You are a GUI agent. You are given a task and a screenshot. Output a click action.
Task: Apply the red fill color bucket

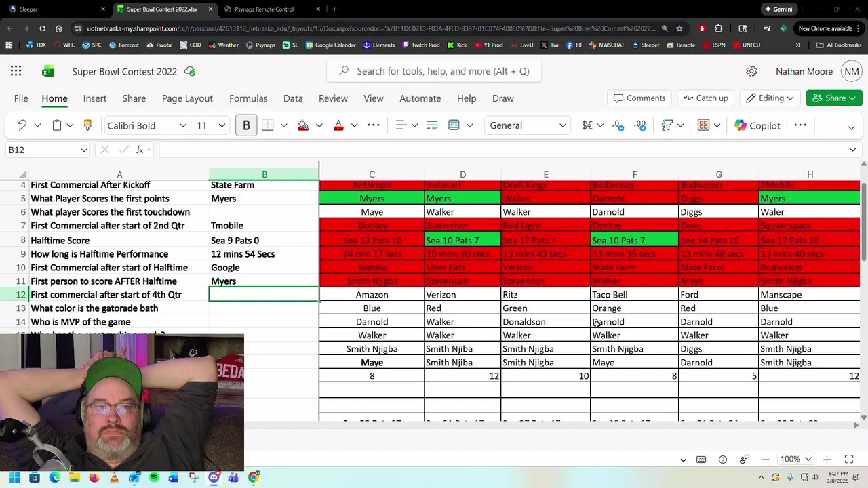(303, 125)
